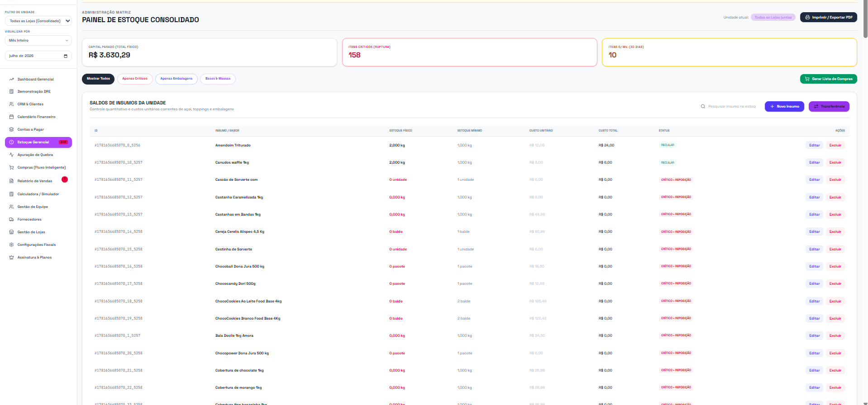
Task: Click the Estoque Físico column header
Action: [401, 131]
